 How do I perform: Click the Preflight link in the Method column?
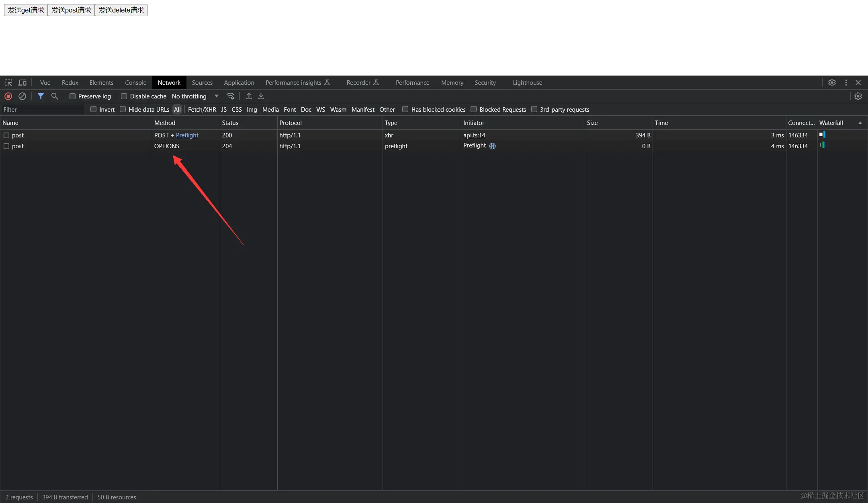(x=187, y=135)
